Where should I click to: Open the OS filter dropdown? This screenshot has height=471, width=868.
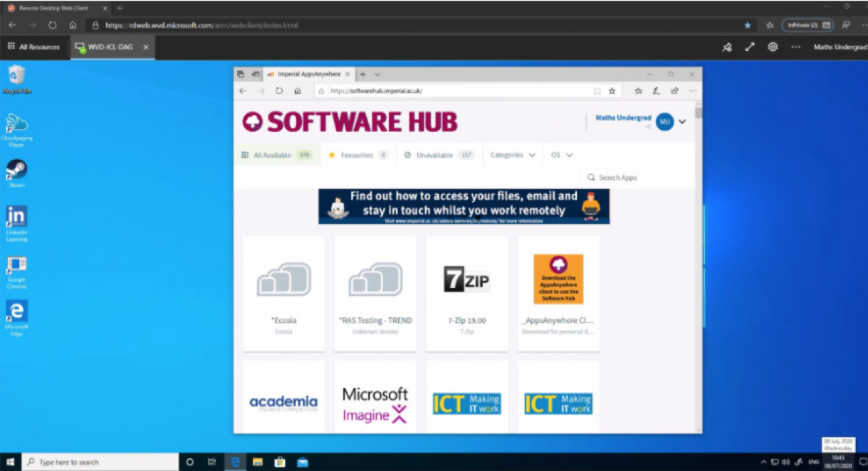561,155
